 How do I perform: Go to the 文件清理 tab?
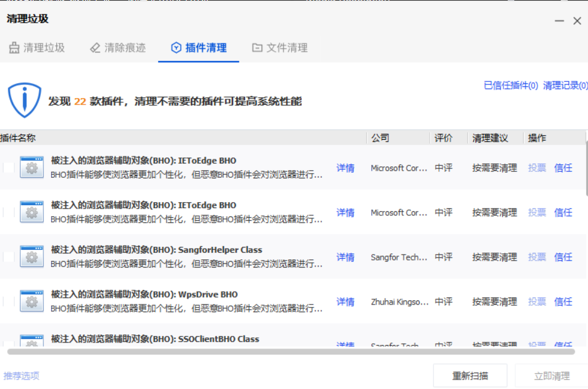point(280,48)
